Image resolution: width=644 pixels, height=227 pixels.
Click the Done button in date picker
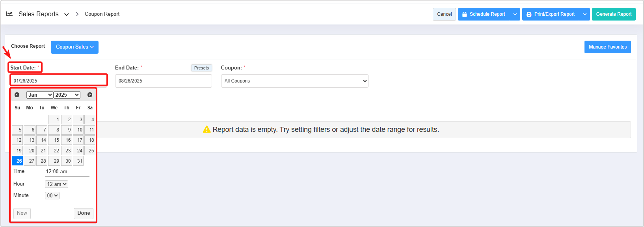[x=84, y=213]
